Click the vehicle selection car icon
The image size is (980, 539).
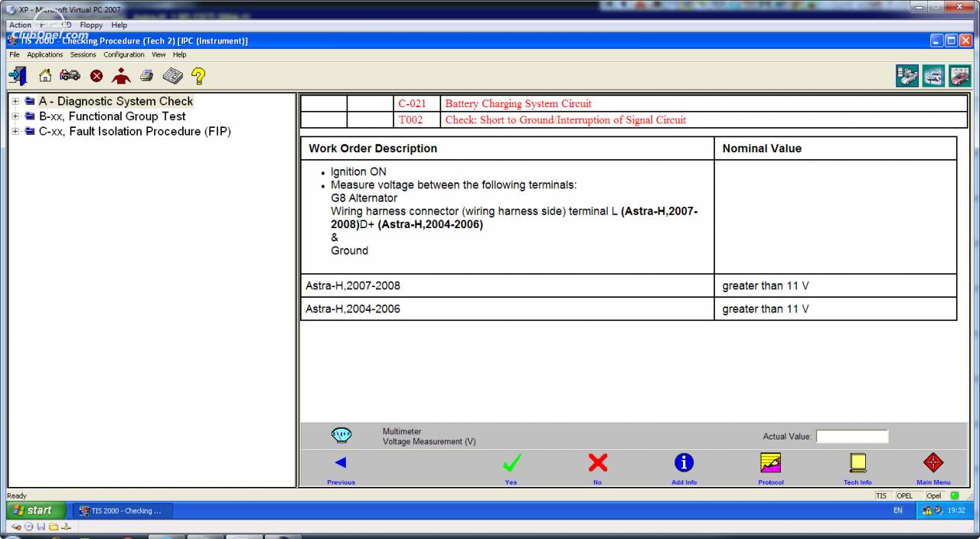click(70, 76)
